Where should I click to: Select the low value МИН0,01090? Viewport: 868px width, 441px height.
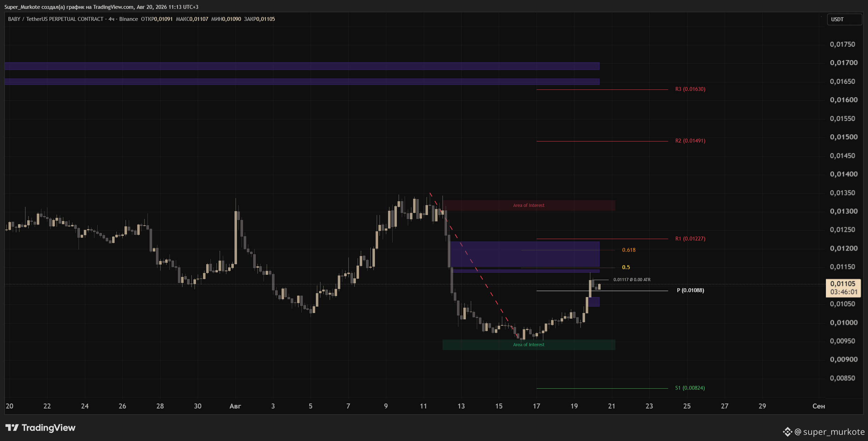tap(226, 19)
